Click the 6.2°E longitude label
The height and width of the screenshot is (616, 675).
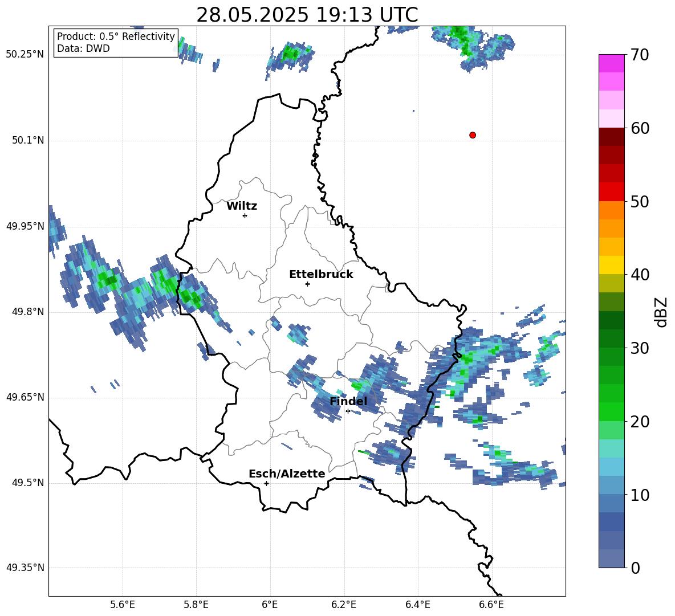click(x=344, y=605)
